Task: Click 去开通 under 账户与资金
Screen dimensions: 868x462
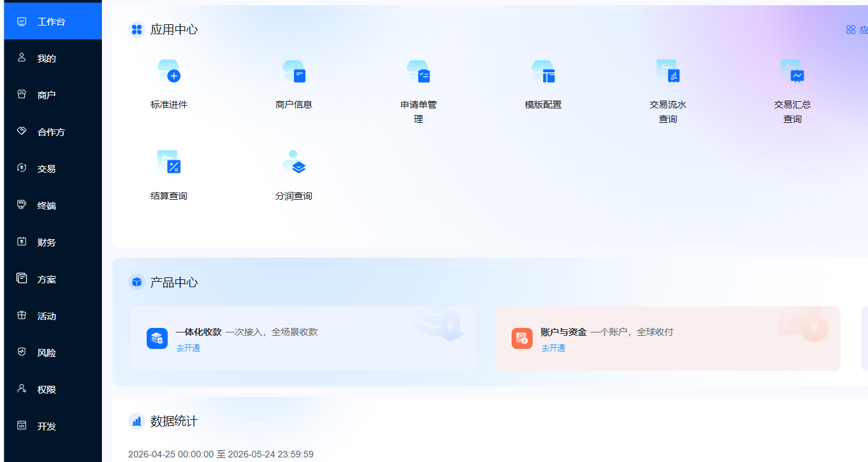Action: (553, 348)
